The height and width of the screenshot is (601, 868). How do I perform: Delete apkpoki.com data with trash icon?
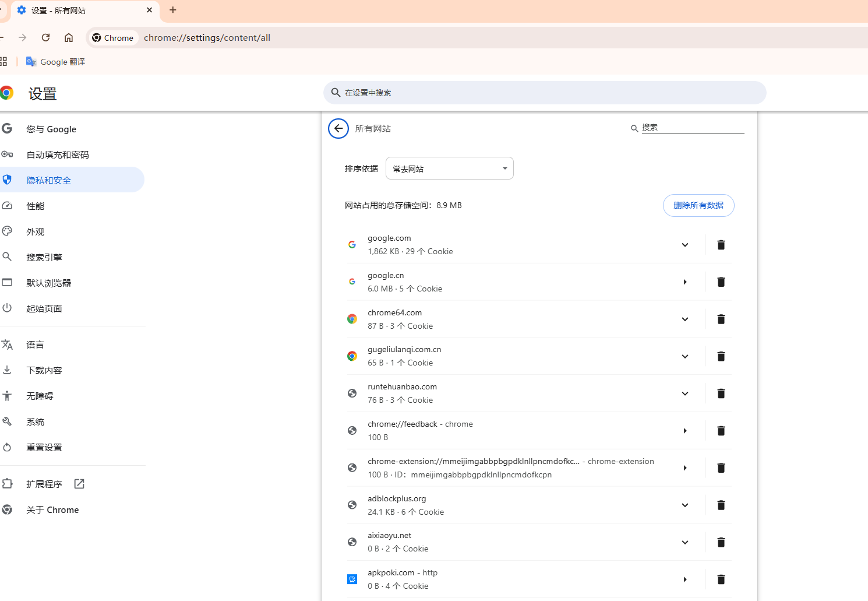tap(721, 579)
